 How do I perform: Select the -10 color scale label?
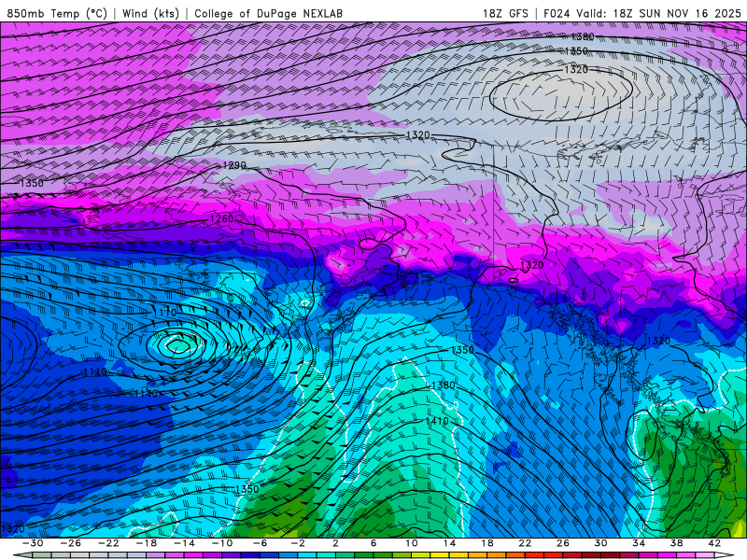tap(221, 543)
